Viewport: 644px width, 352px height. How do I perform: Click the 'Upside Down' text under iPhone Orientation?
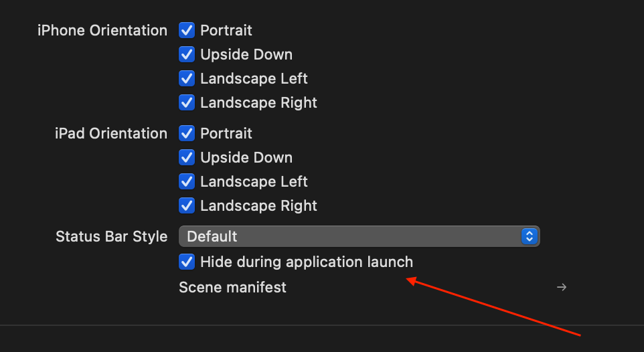pos(246,55)
